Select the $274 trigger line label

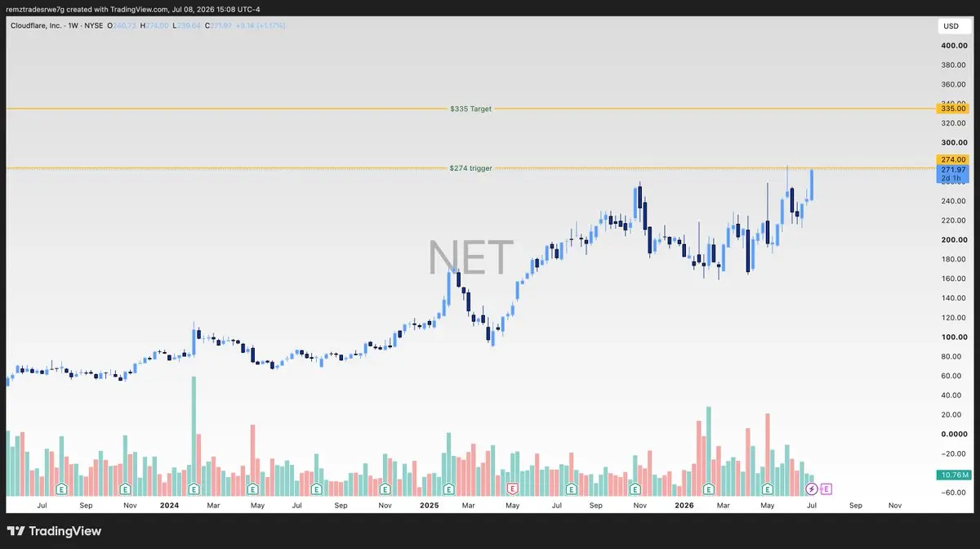(470, 168)
